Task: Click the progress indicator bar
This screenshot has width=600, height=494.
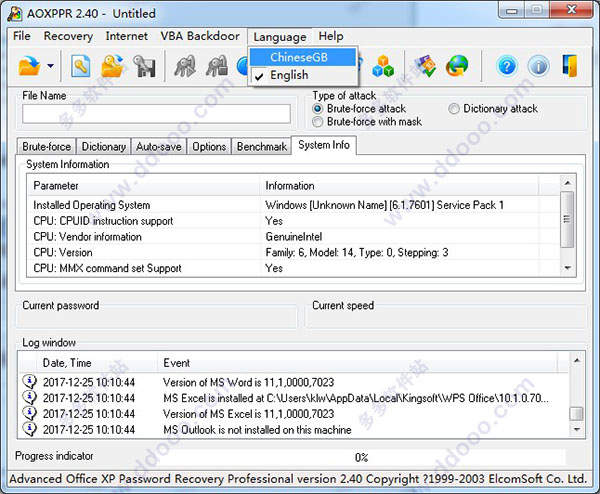Action: 362,457
